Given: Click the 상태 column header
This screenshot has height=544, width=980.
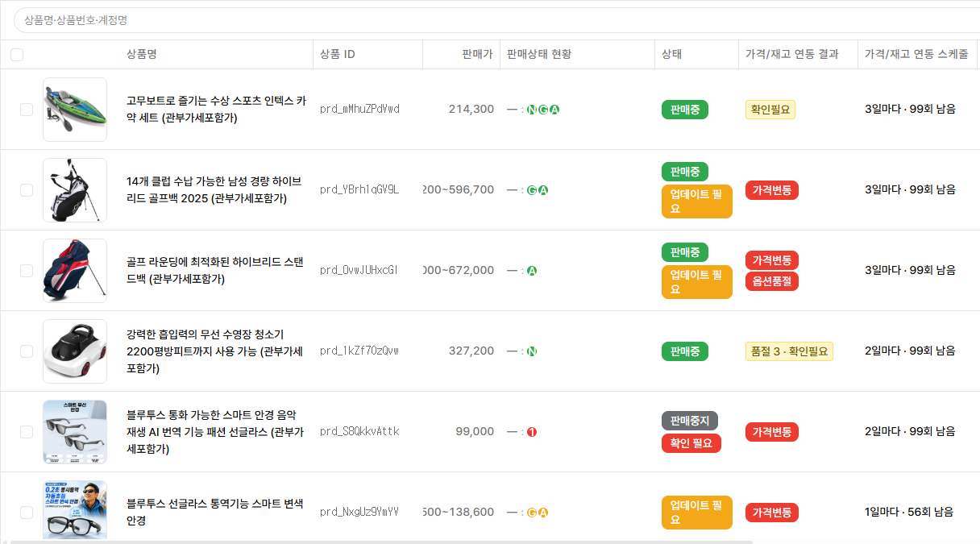Looking at the screenshot, I should click(x=672, y=55).
